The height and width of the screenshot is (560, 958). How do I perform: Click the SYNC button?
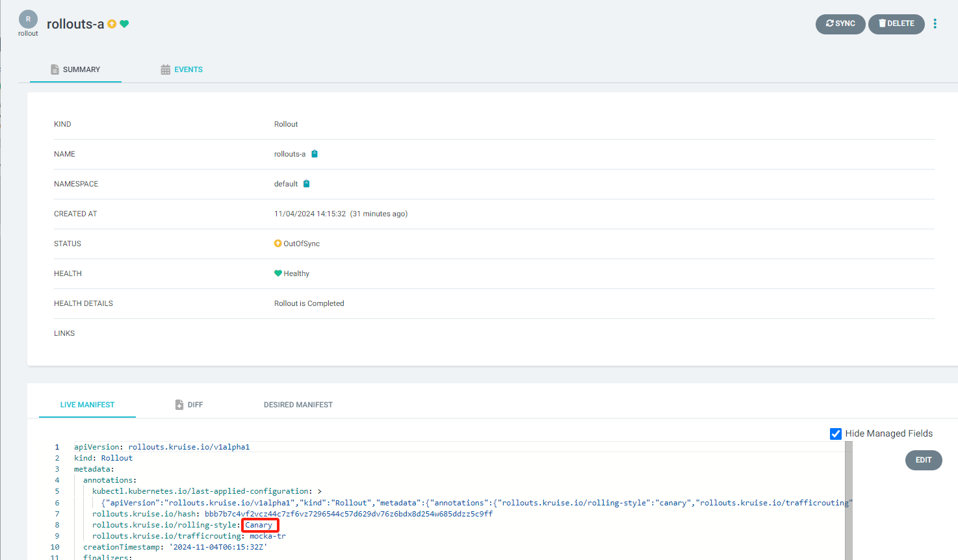coord(840,24)
